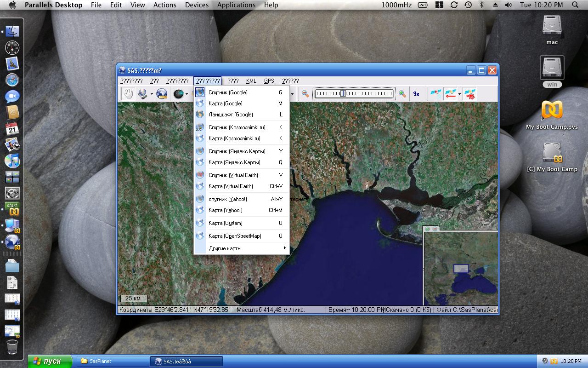Select the hand pan tool

point(127,94)
